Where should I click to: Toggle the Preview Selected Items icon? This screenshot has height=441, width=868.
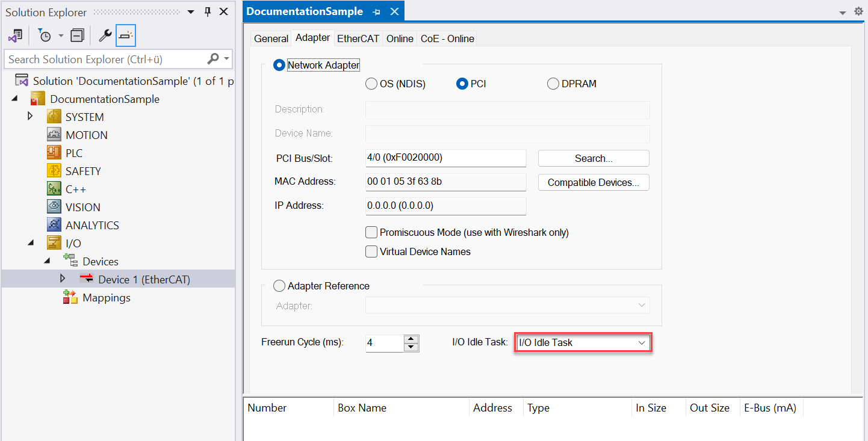tap(125, 36)
